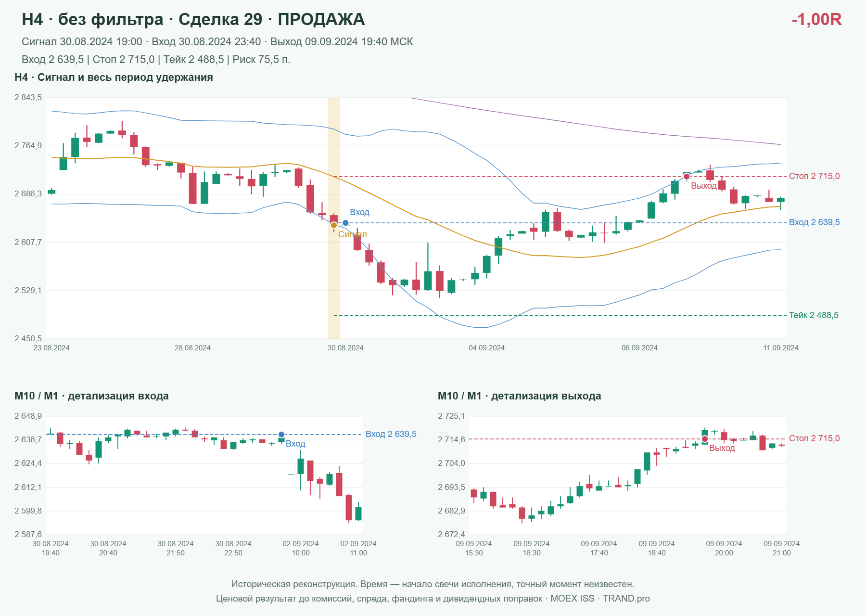The height and width of the screenshot is (616, 866).
Task: Click 'Стоп 2 715,0' label beside the exit detail chart
Action: point(815,438)
